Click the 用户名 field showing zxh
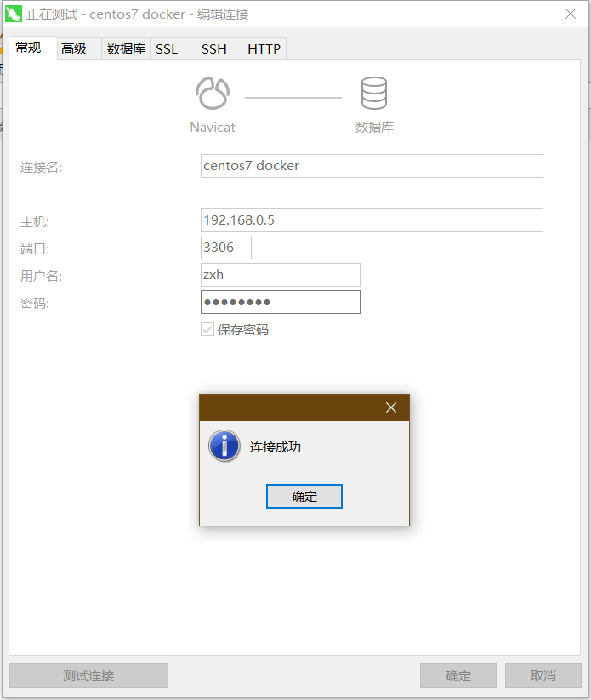This screenshot has width=591, height=700. point(281,275)
